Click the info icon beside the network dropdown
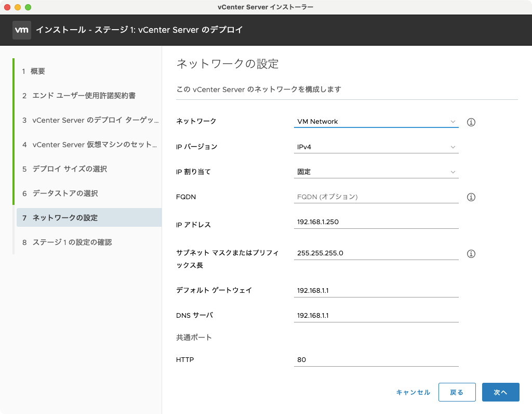The width and height of the screenshot is (532, 414). click(x=471, y=122)
